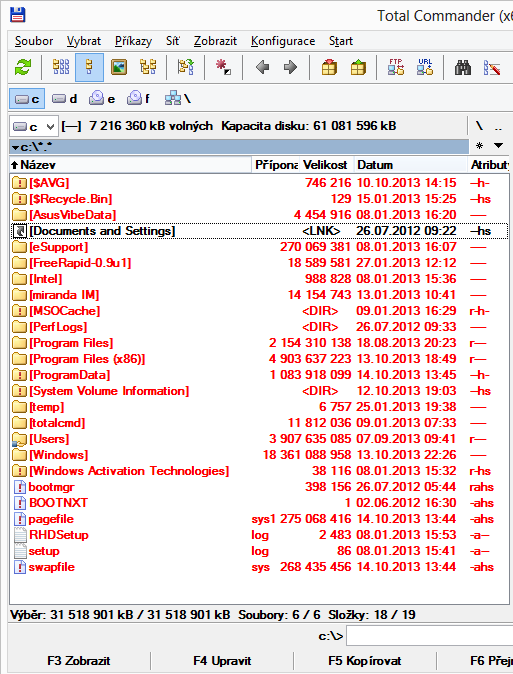Click the F5 Kopírovat button
The width and height of the screenshot is (513, 674).
coord(365,661)
